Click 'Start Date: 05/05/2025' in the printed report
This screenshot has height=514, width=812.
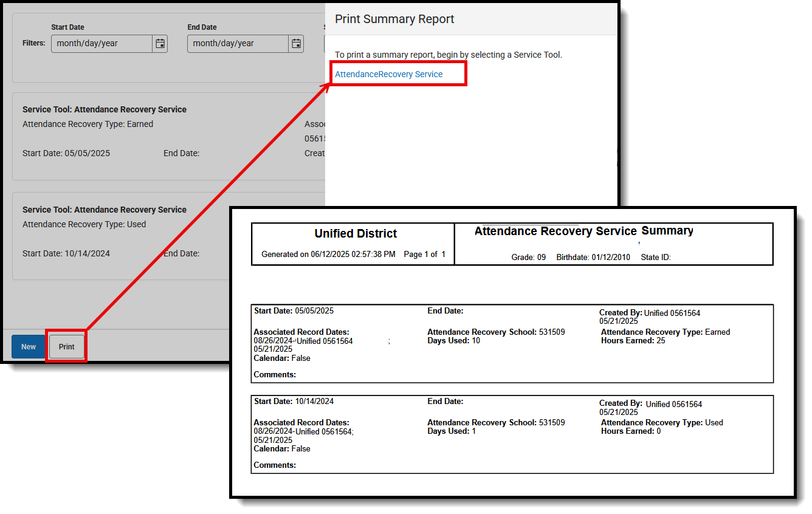coord(294,311)
